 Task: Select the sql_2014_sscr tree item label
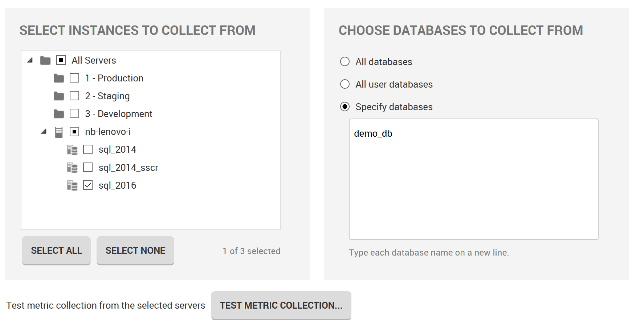(129, 168)
